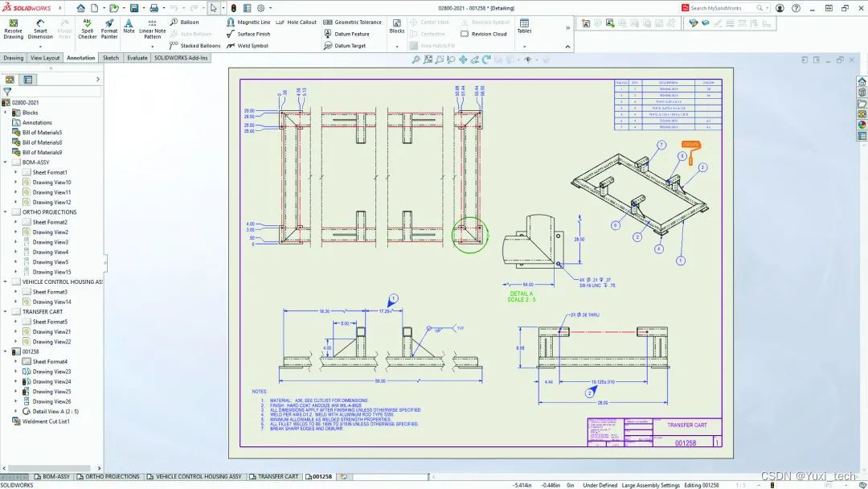Insert a Revision Cloud
Viewport: 868px width, 489px height.
click(483, 34)
